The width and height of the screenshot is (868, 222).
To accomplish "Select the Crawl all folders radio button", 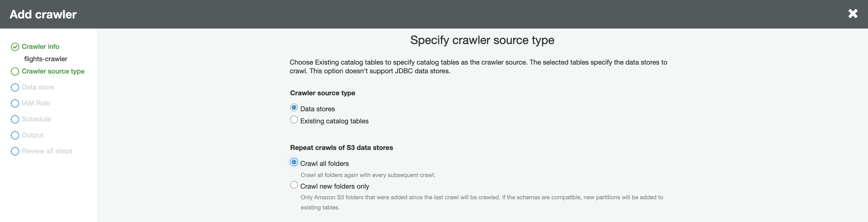I will [x=294, y=163].
